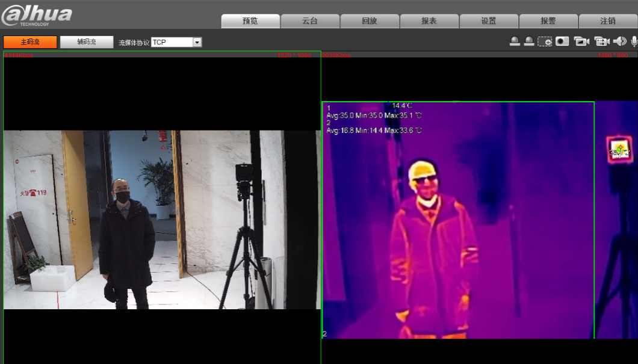
Task: Toggle audio with the speaker icon
Action: pyautogui.click(x=619, y=42)
